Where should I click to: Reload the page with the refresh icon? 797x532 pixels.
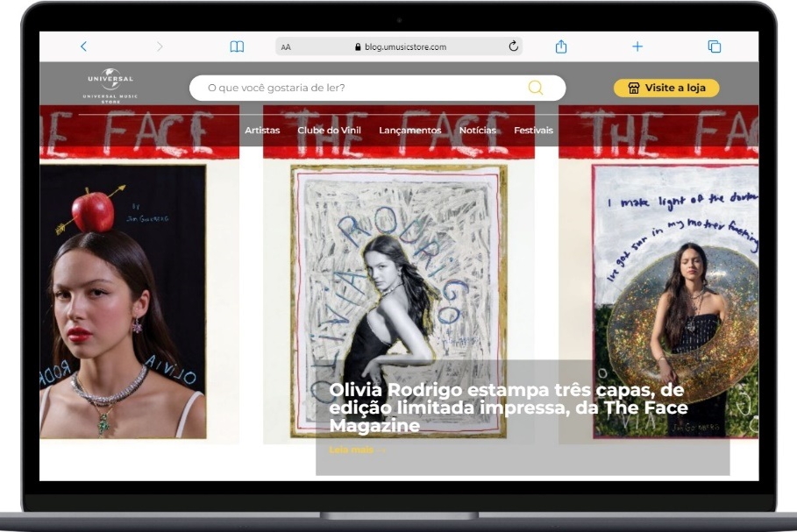[514, 46]
